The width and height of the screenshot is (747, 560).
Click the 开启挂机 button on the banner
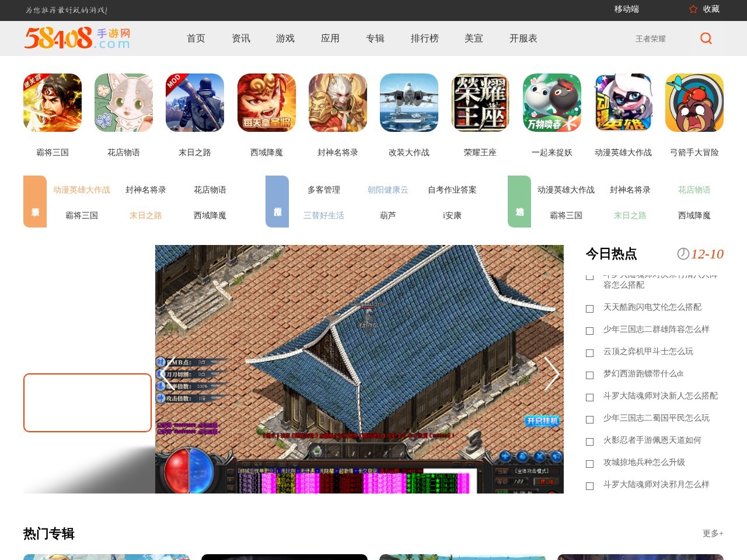click(543, 421)
